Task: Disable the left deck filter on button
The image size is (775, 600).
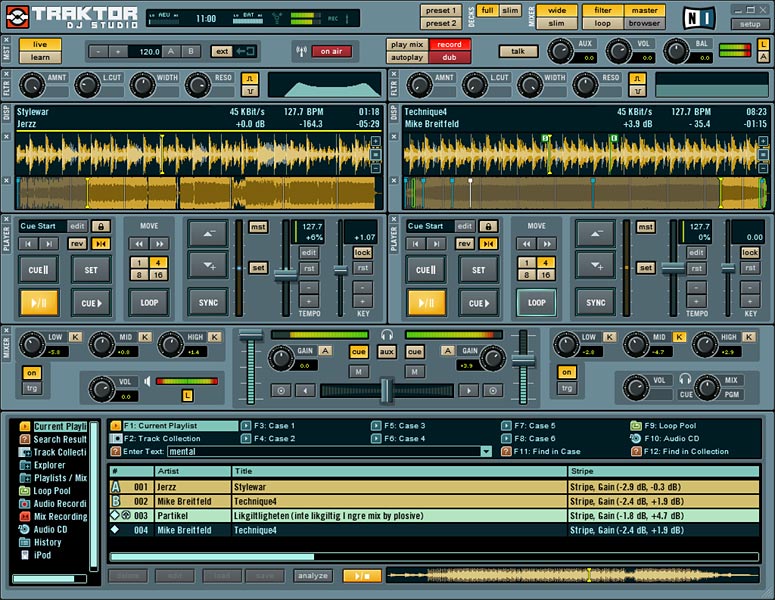Action: pos(32,373)
